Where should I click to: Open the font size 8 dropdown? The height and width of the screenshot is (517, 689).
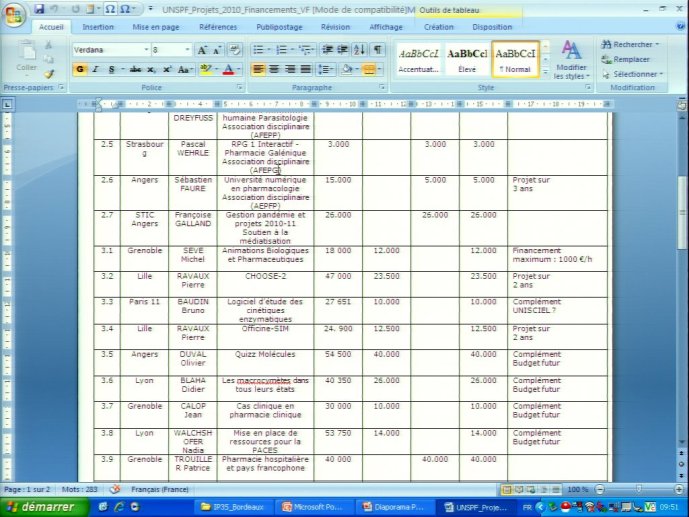pos(188,50)
